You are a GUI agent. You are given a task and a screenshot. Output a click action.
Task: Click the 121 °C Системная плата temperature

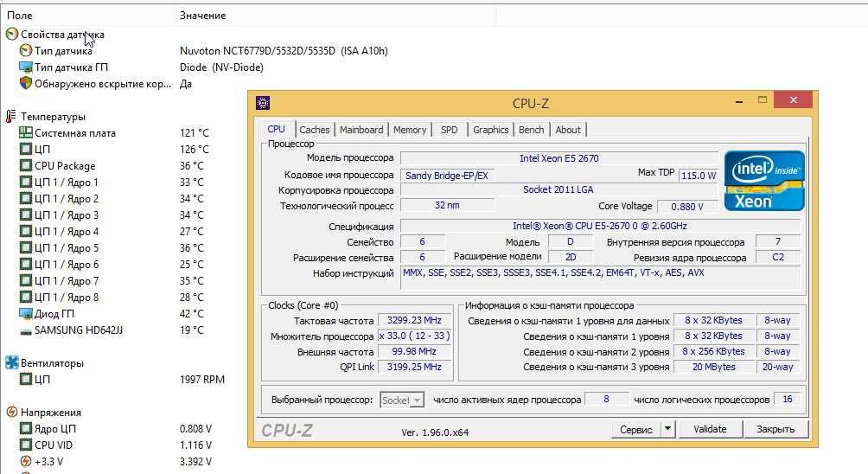point(195,133)
